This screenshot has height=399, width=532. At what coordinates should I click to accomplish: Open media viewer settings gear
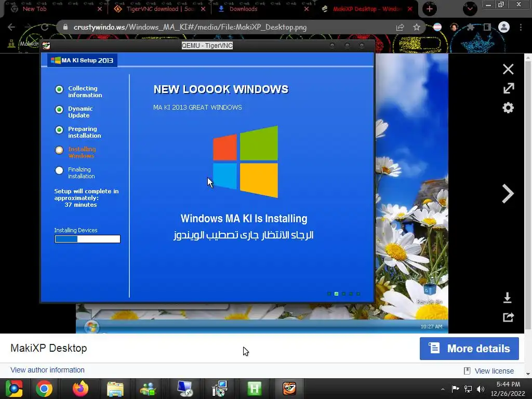tap(508, 108)
